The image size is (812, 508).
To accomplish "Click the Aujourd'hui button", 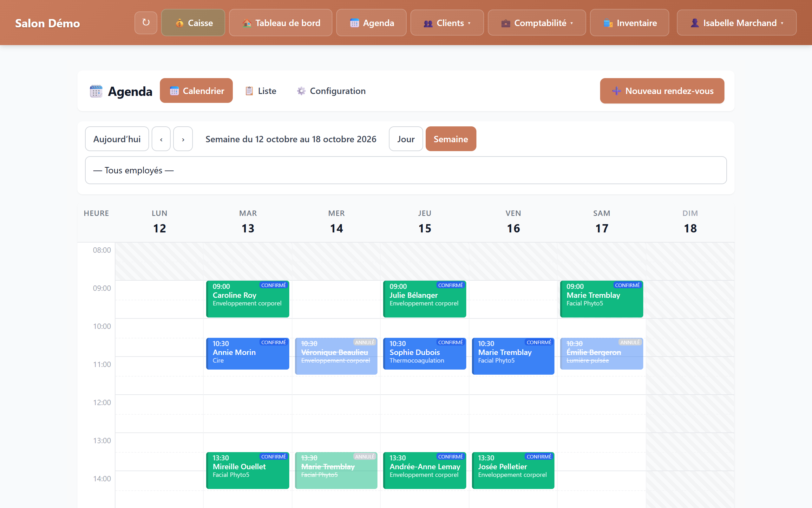I will [117, 139].
